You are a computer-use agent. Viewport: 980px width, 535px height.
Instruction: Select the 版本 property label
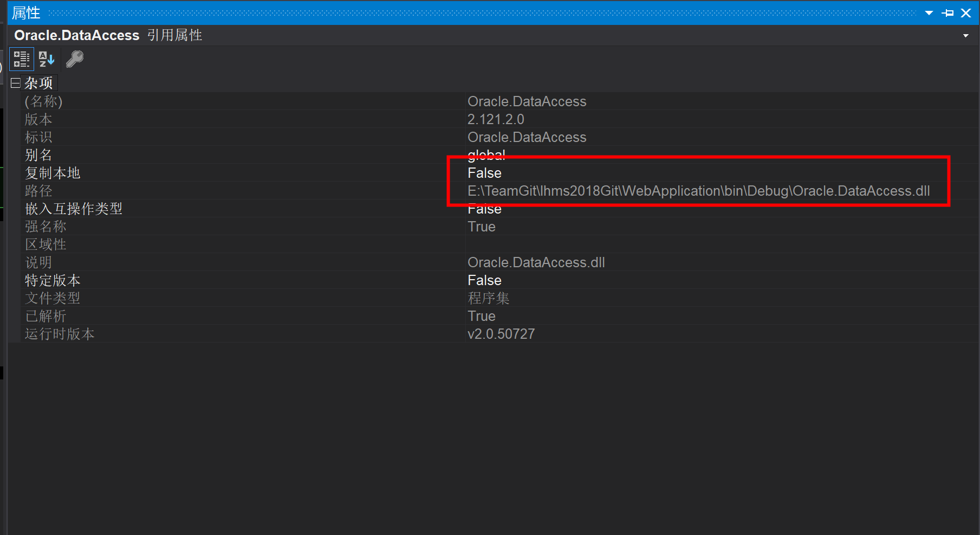coord(38,119)
